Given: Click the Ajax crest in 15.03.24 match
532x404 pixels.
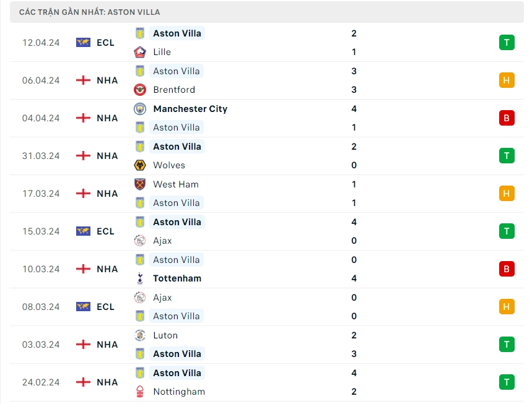Looking at the screenshot, I should pos(140,241).
